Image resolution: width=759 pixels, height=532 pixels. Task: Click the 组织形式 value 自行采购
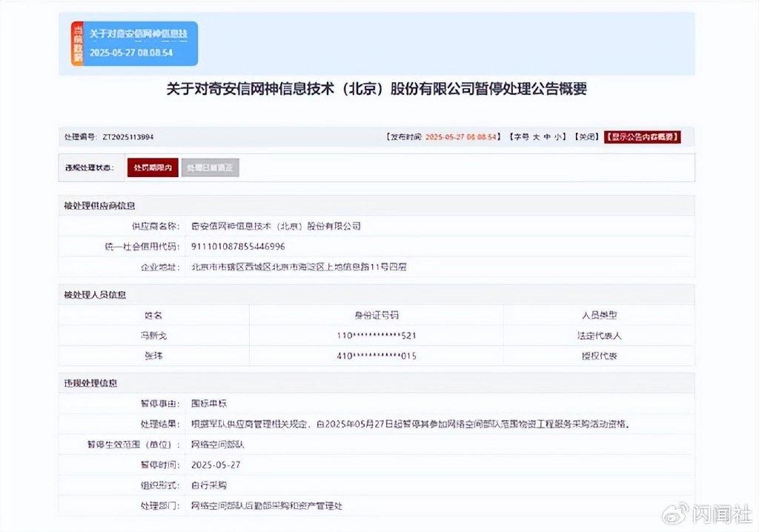[209, 485]
